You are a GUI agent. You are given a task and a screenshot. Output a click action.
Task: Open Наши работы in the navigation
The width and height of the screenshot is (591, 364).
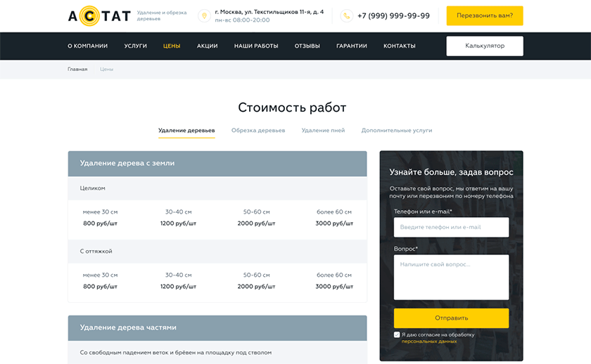point(256,46)
